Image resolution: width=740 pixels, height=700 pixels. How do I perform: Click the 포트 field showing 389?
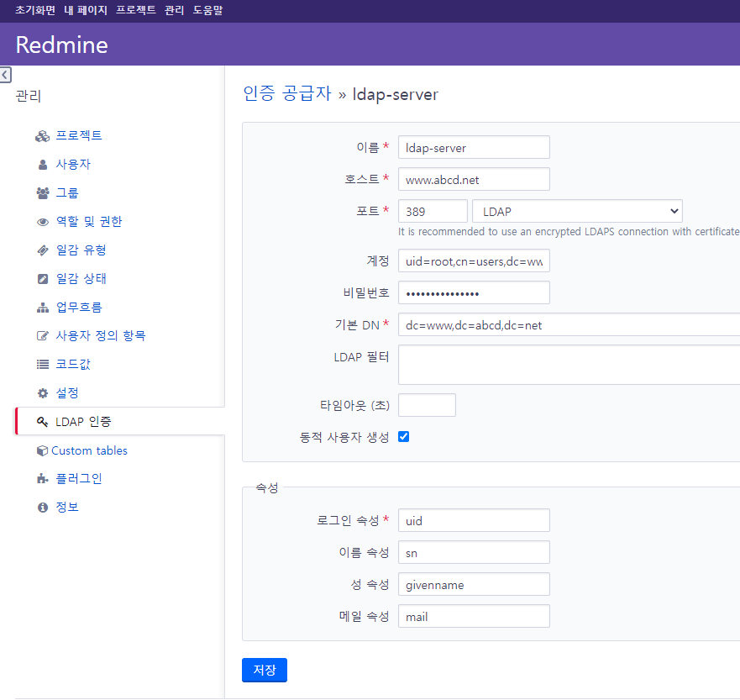433,211
